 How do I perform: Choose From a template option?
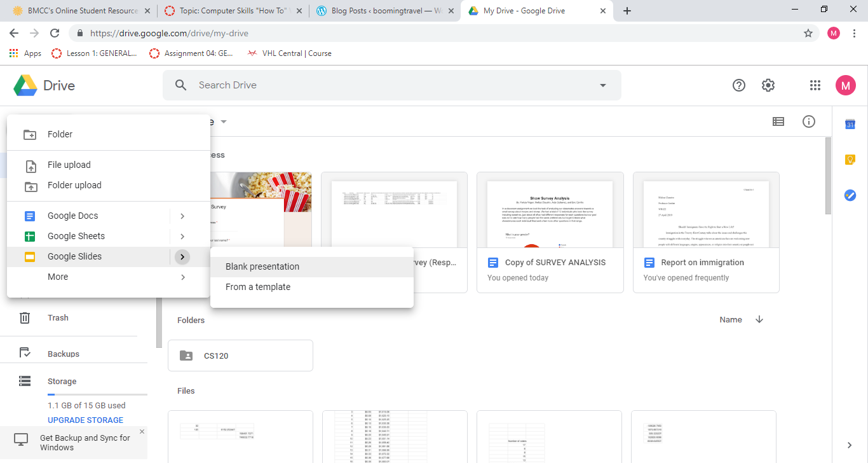258,287
